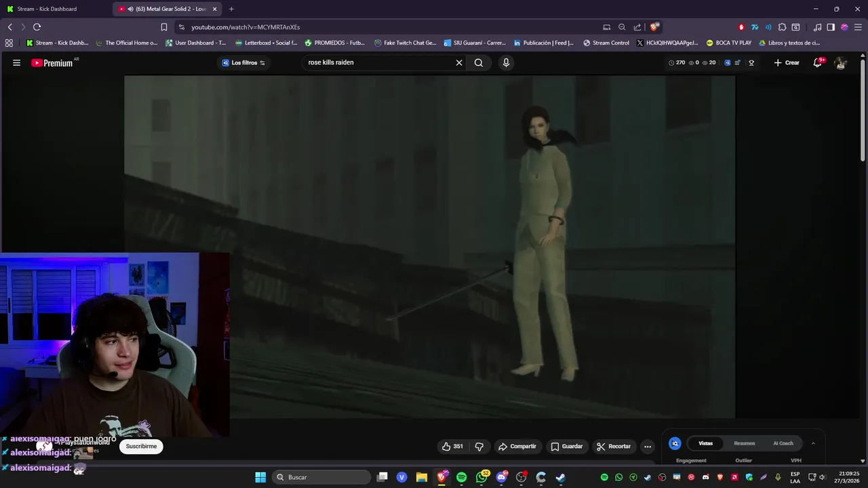Click the Compartir button
Screen dimensions: 868x488
[517, 446]
